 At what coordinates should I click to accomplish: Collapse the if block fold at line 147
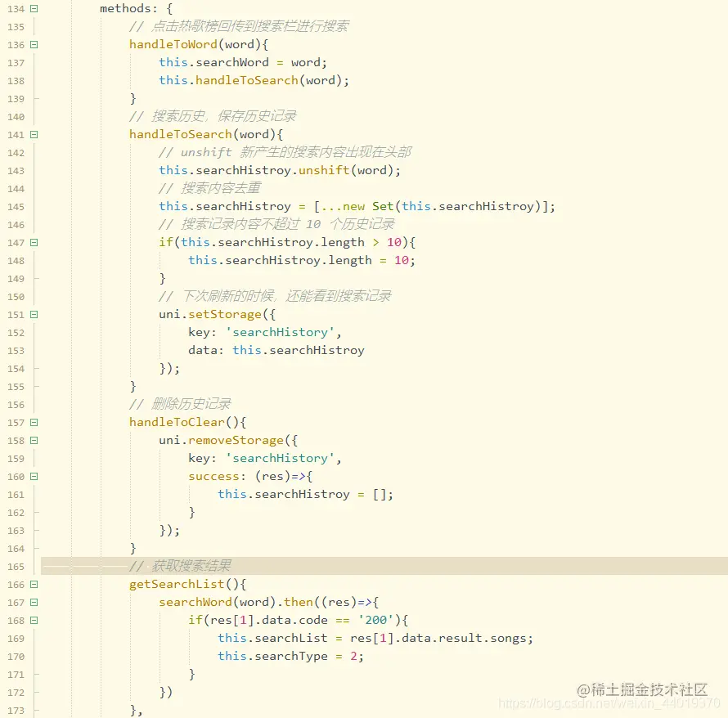point(34,243)
